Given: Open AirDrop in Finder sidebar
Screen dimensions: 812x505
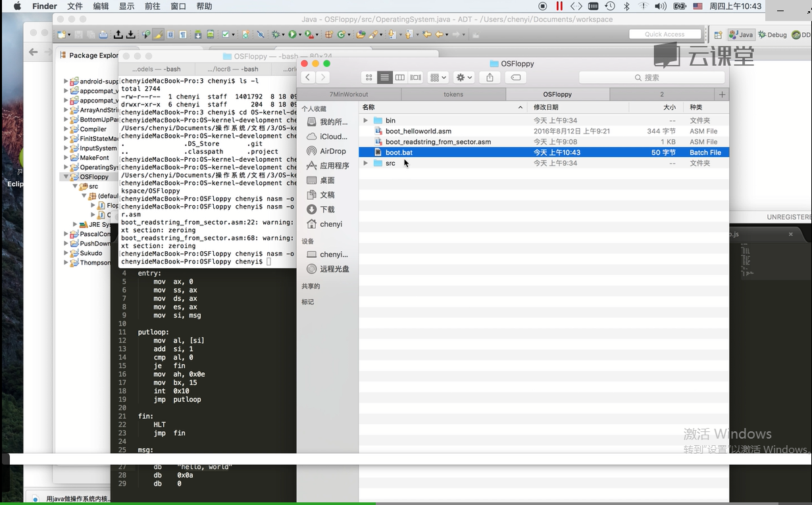Looking at the screenshot, I should [x=327, y=151].
